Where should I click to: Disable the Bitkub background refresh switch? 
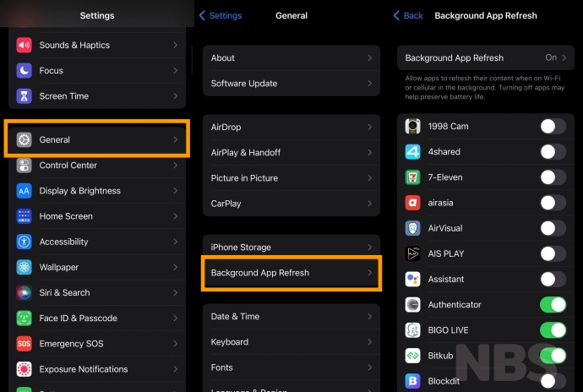[x=553, y=356]
